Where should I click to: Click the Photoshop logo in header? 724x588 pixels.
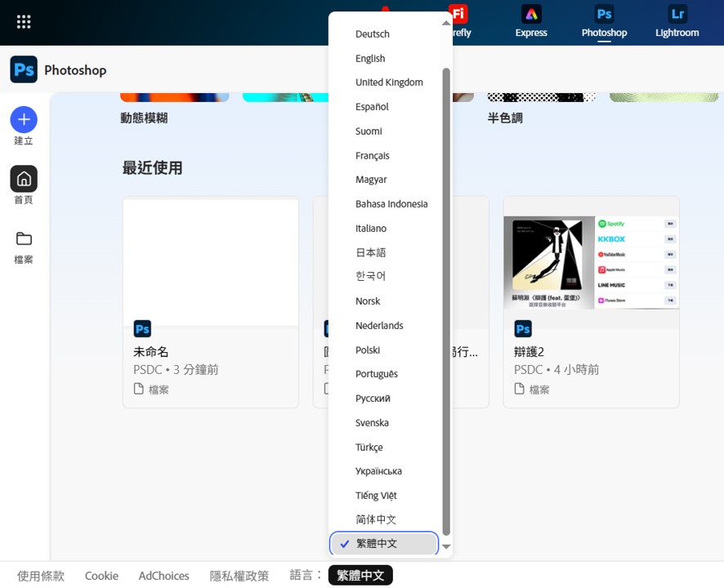(x=24, y=70)
